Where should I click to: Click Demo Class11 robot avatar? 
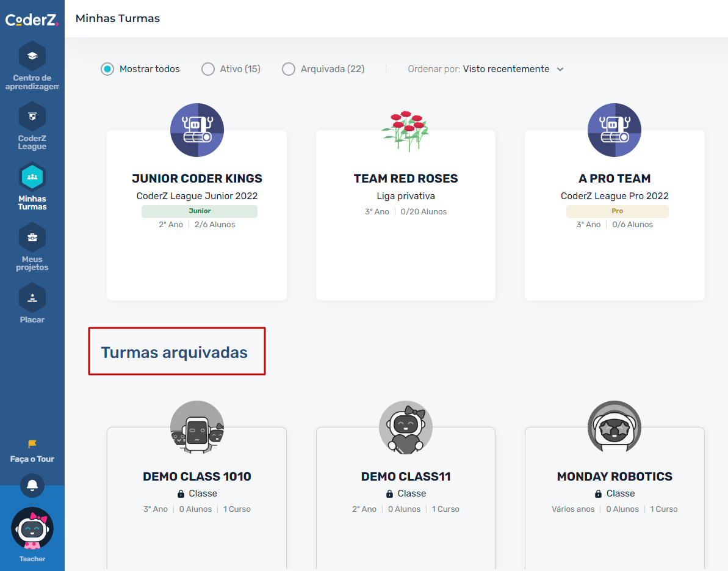point(405,427)
